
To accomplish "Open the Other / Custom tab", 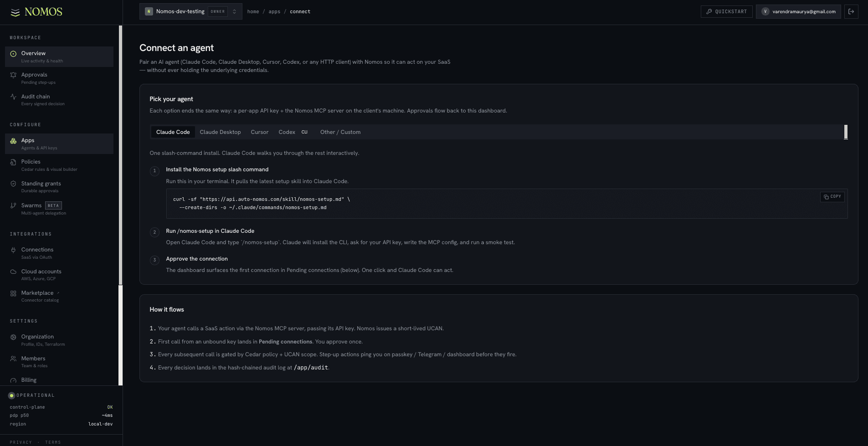I will [x=340, y=132].
